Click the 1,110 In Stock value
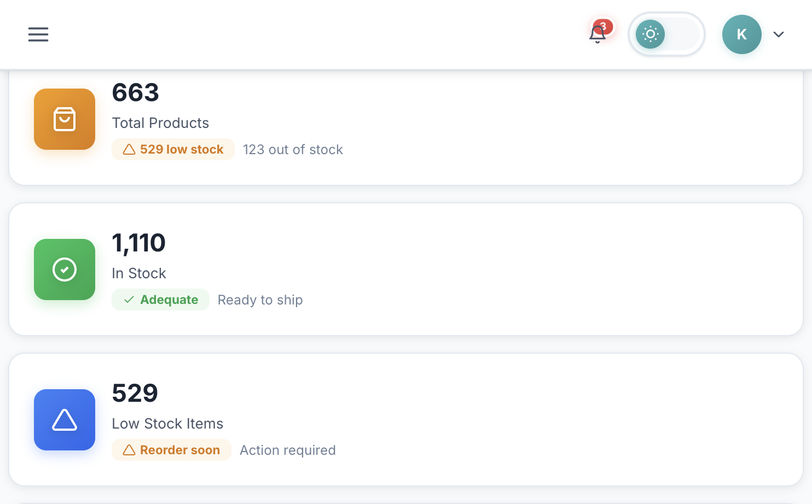The height and width of the screenshot is (504, 812). coord(138,243)
